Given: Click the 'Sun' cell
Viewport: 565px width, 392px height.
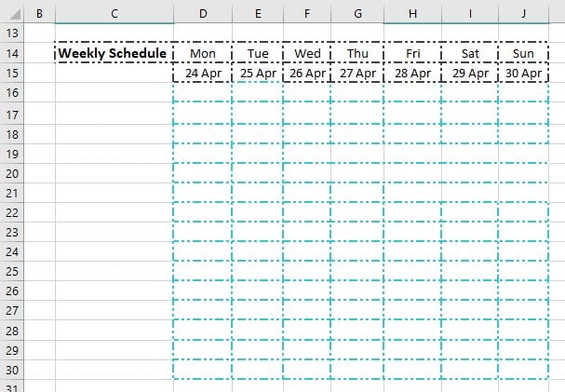Looking at the screenshot, I should tap(523, 53).
